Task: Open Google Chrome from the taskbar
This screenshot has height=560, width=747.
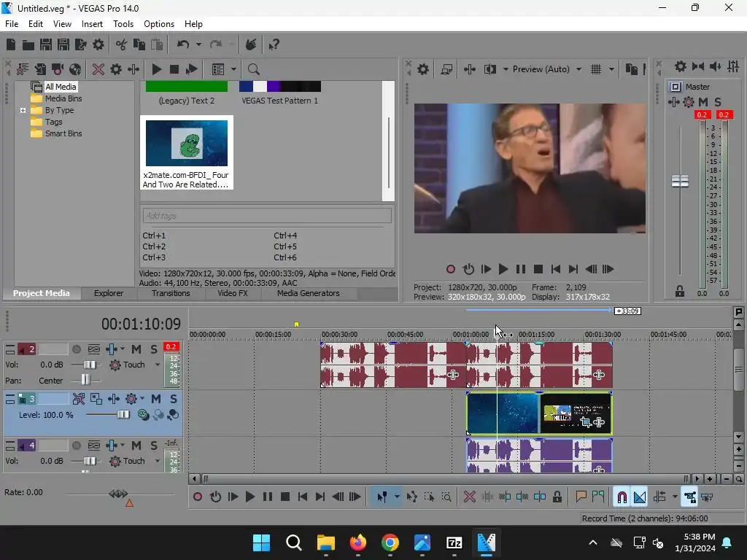Action: 390,542
